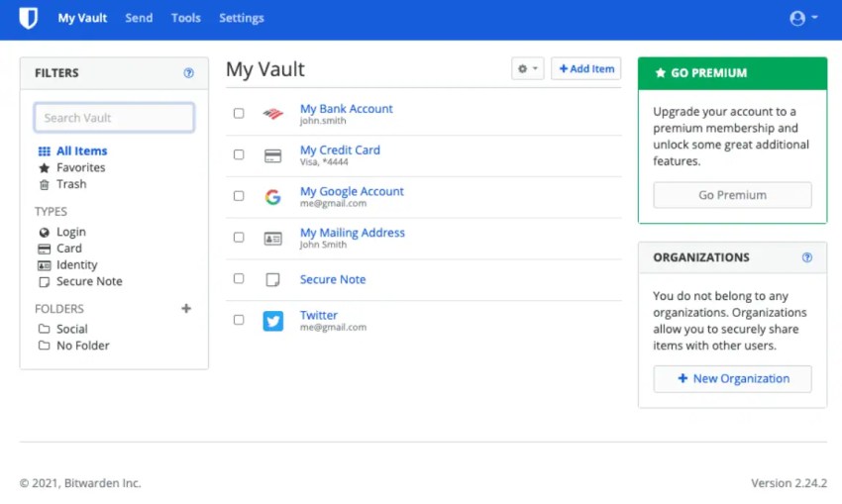
Task: Click the star in Go Premium header
Action: (x=661, y=73)
